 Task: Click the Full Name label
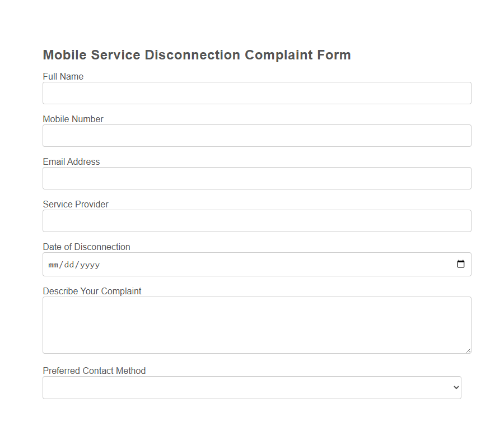pyautogui.click(x=63, y=76)
